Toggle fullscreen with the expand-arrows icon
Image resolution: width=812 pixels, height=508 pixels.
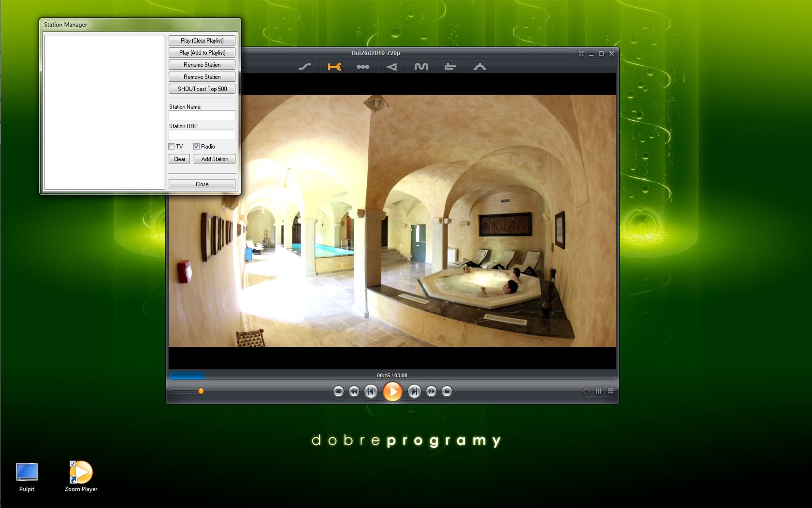(581, 53)
